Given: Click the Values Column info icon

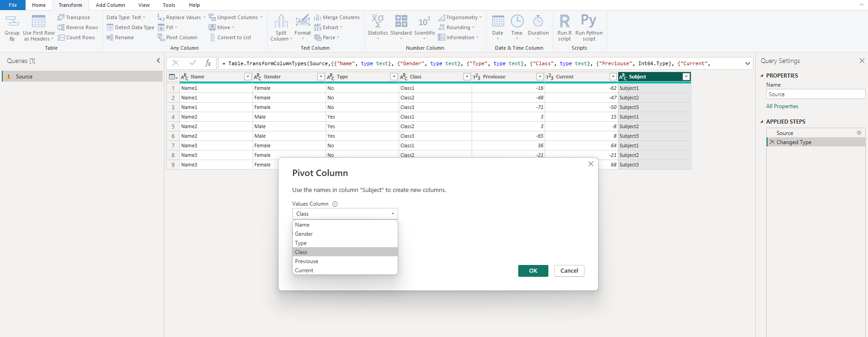Looking at the screenshot, I should click(335, 204).
